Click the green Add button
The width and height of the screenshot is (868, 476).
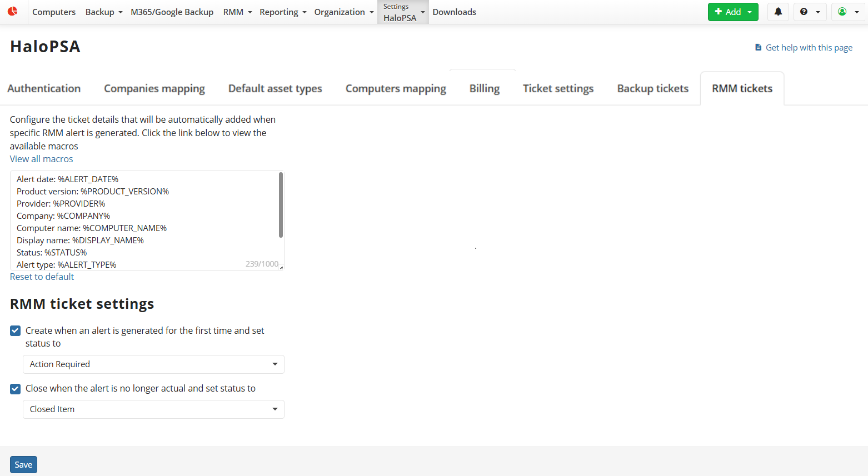click(732, 12)
